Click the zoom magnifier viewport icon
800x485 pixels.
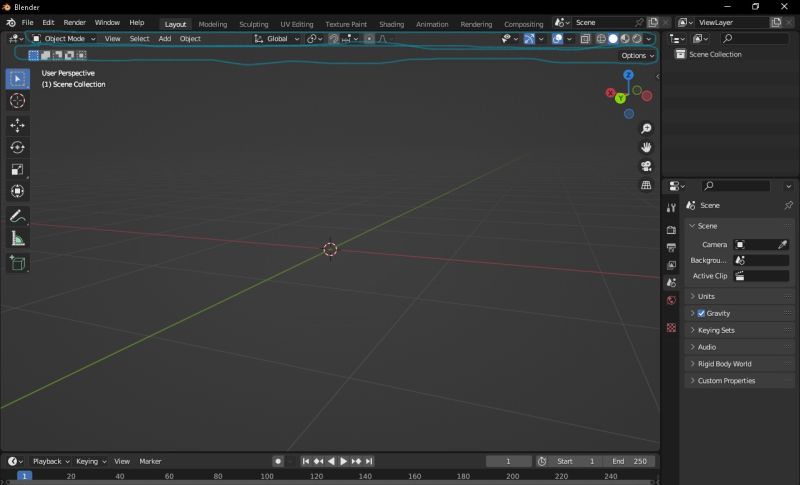click(646, 128)
